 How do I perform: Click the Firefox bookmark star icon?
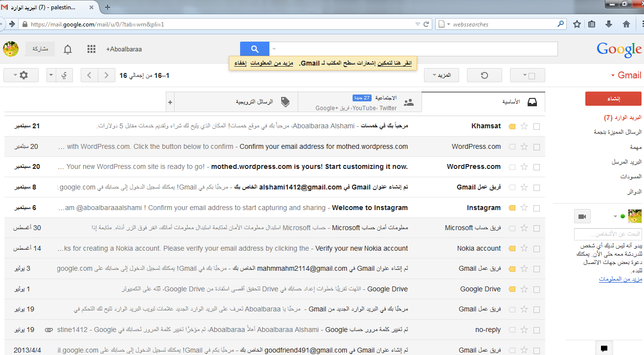577,24
